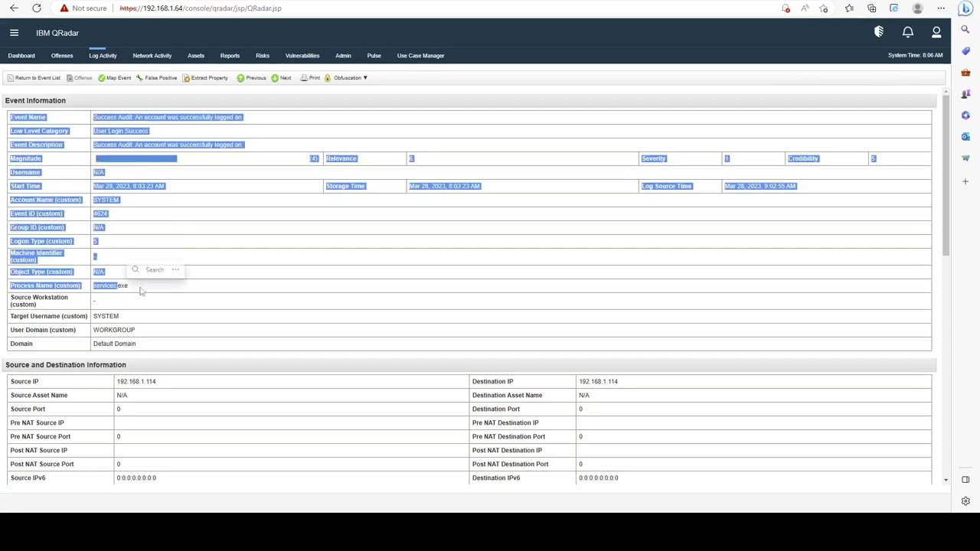Click the vertical scrollbar thumb
The width and height of the screenshot is (980, 551).
click(x=946, y=175)
